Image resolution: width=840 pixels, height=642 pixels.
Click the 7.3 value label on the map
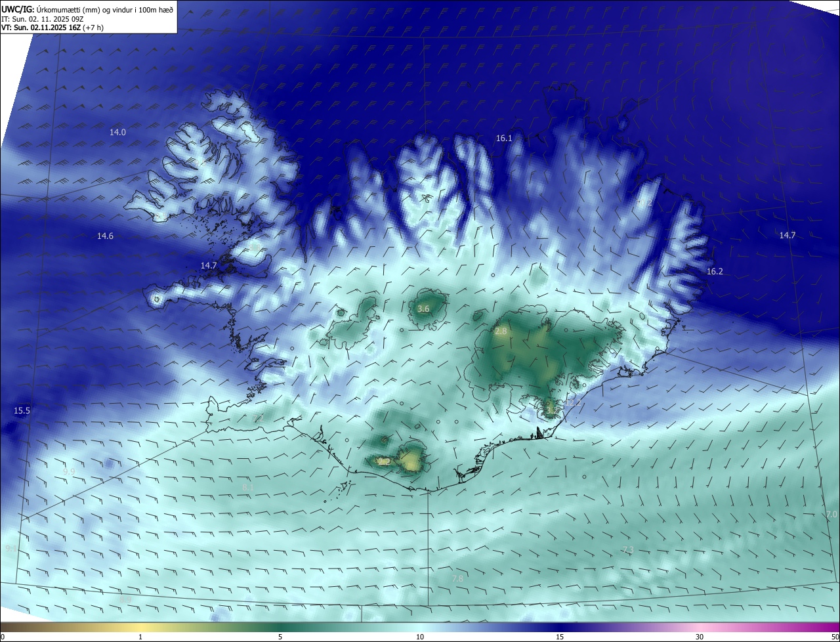pos(628,549)
